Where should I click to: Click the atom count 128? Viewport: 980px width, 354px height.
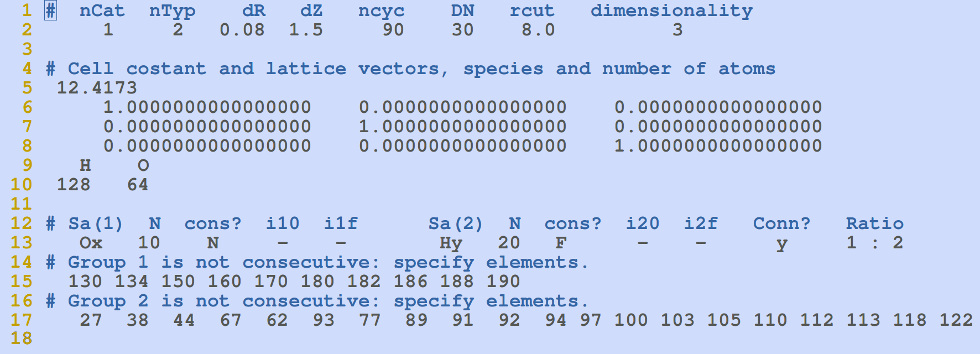[x=74, y=185]
